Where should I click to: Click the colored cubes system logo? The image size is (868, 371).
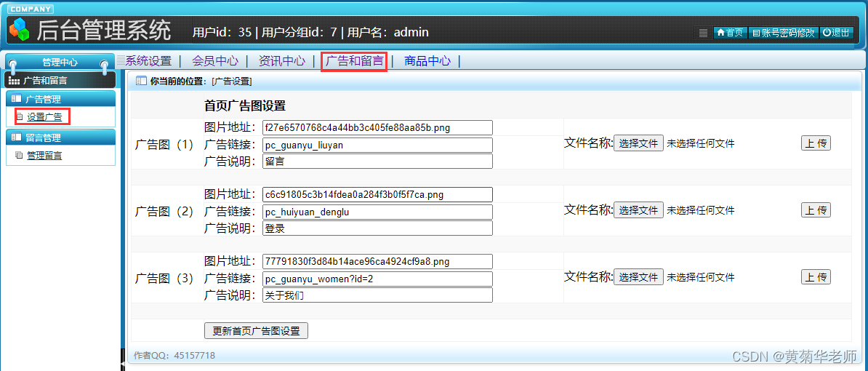tap(20, 29)
